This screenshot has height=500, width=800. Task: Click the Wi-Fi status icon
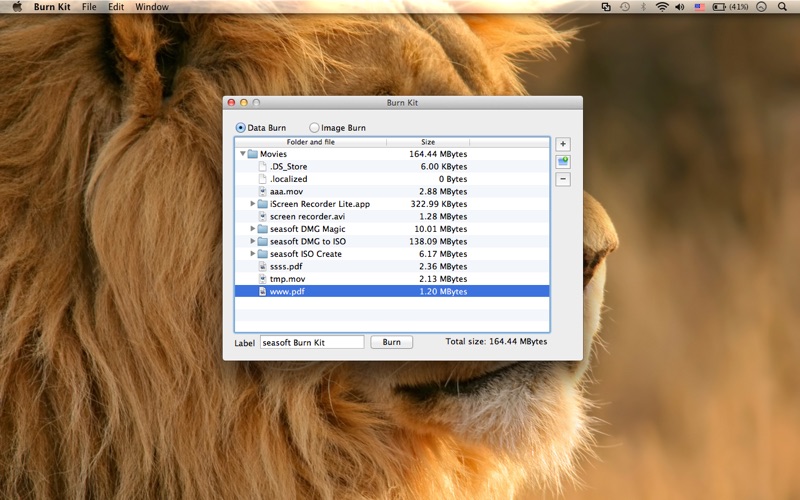click(661, 7)
